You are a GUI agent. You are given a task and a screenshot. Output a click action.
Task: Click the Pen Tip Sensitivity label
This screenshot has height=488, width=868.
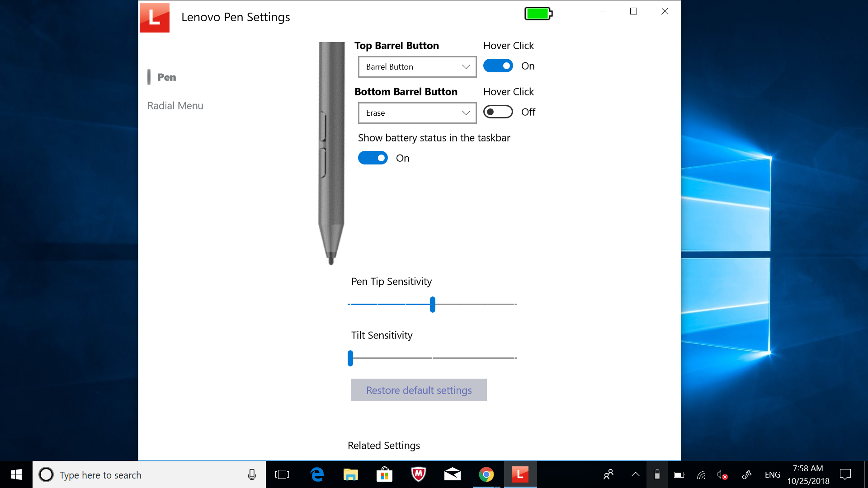coord(392,282)
